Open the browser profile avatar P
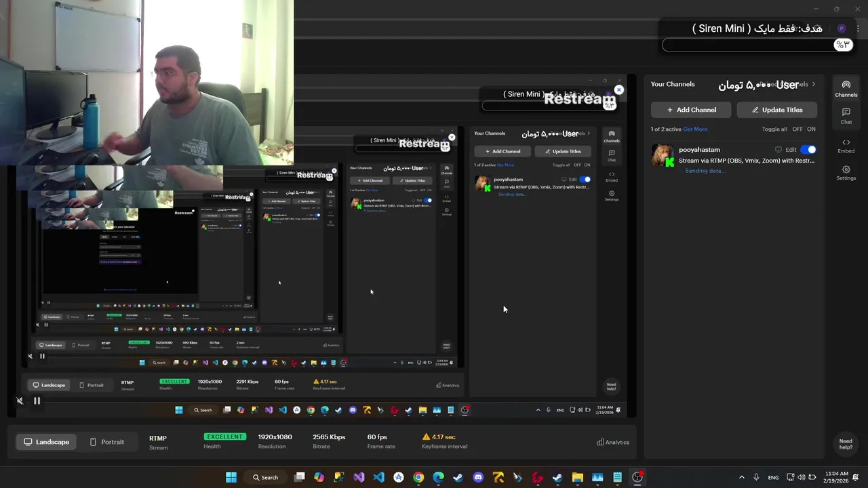The image size is (868, 488). click(x=842, y=28)
